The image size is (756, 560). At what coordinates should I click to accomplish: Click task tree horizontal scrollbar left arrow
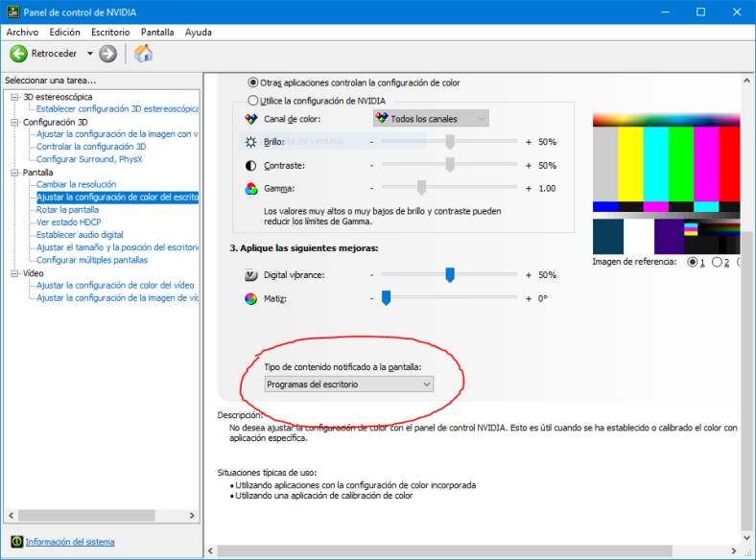[x=12, y=515]
